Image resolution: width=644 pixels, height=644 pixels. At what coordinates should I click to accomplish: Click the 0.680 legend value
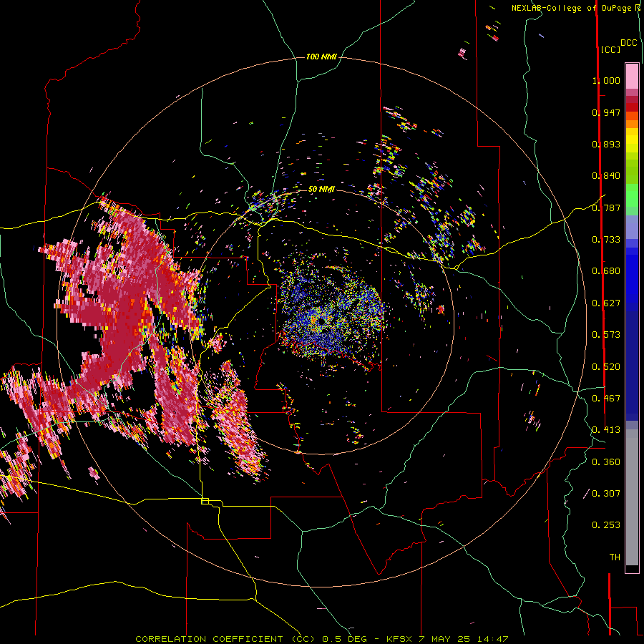coord(606,271)
